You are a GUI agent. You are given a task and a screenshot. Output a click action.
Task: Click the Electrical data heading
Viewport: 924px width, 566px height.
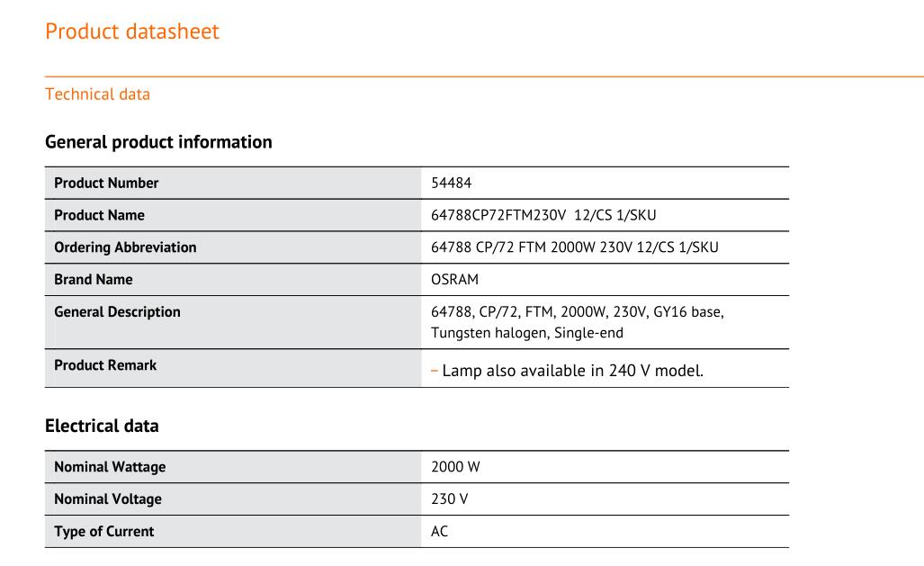(102, 427)
